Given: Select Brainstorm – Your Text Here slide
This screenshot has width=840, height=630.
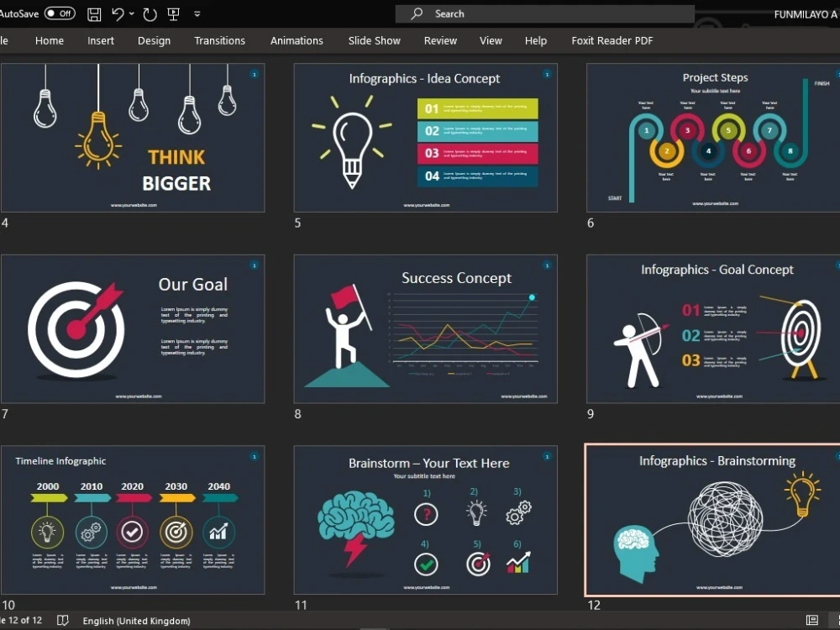Looking at the screenshot, I should pos(425,520).
